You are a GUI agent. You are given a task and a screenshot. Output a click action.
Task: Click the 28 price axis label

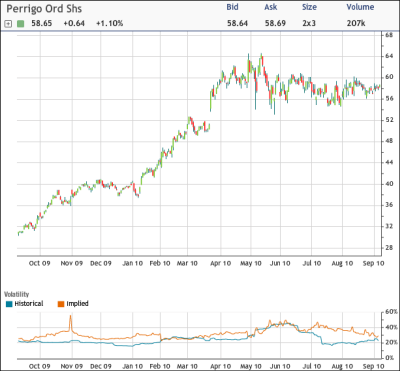click(389, 248)
